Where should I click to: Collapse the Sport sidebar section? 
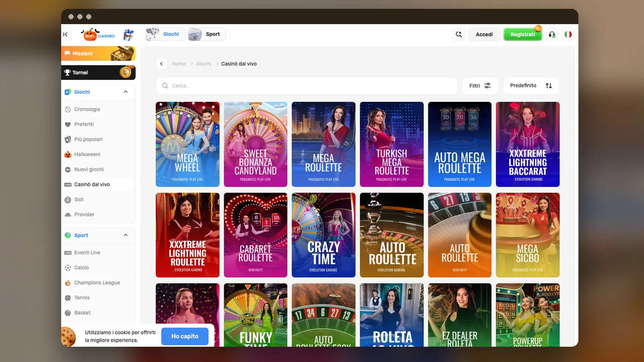[126, 235]
